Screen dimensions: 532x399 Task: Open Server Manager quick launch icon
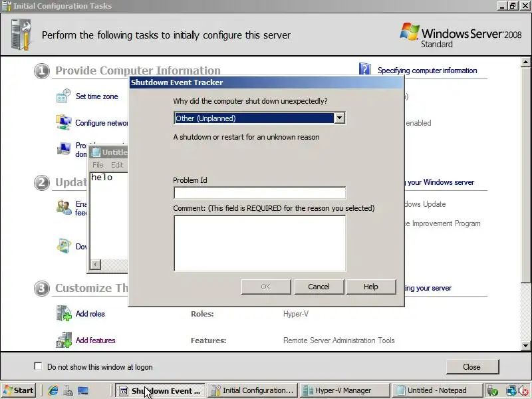pos(68,390)
